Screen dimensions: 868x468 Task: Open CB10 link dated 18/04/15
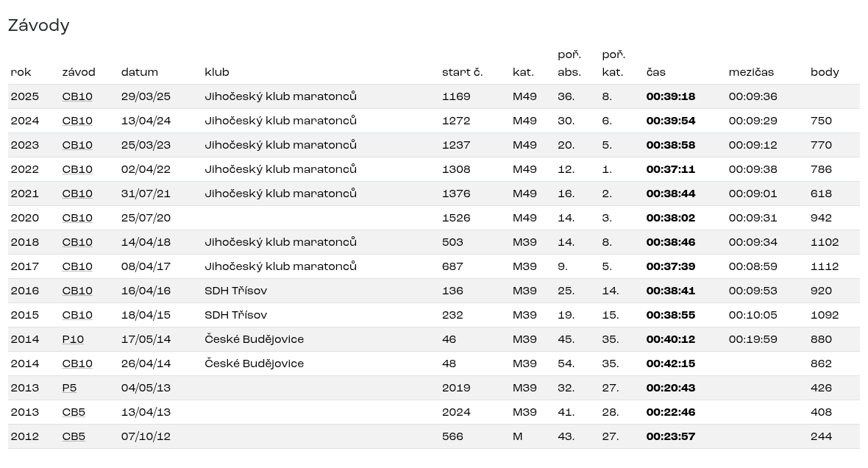pos(77,315)
